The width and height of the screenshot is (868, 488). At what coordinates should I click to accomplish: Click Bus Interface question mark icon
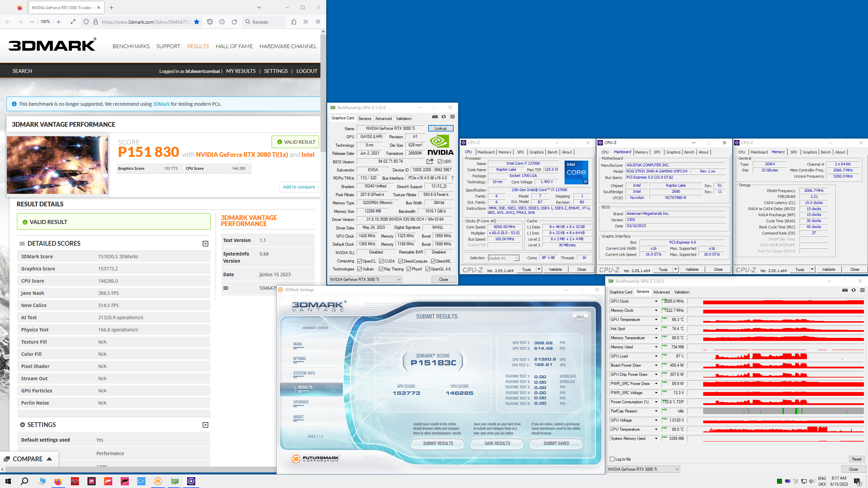[452, 178]
